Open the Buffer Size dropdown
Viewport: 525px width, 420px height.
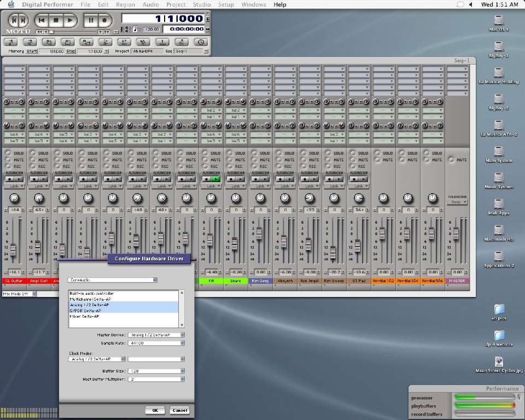[x=156, y=371]
